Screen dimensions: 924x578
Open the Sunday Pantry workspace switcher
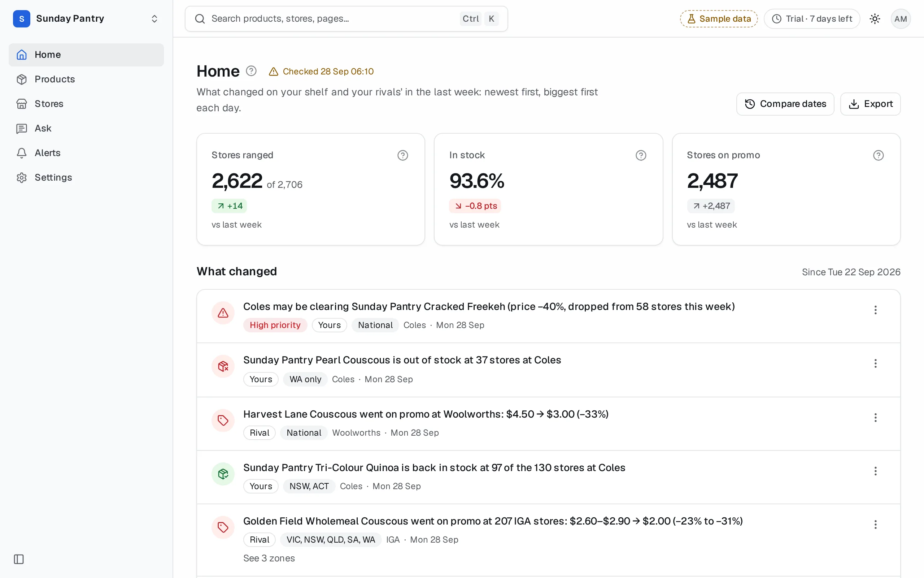[86, 19]
